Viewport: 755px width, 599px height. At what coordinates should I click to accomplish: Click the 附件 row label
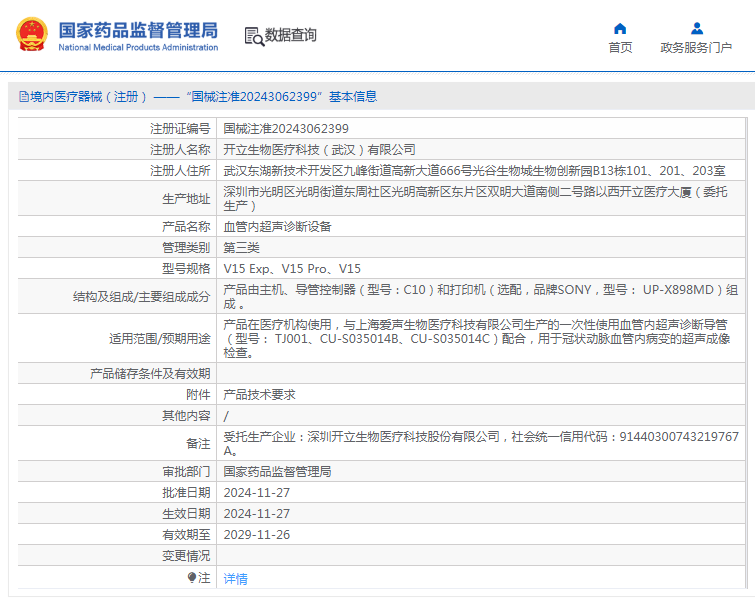[198, 395]
